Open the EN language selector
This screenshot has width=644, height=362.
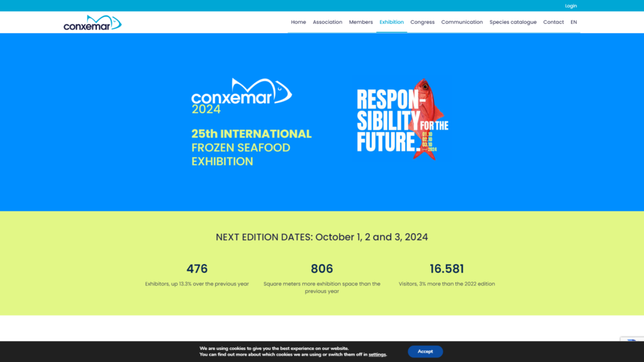coord(574,22)
